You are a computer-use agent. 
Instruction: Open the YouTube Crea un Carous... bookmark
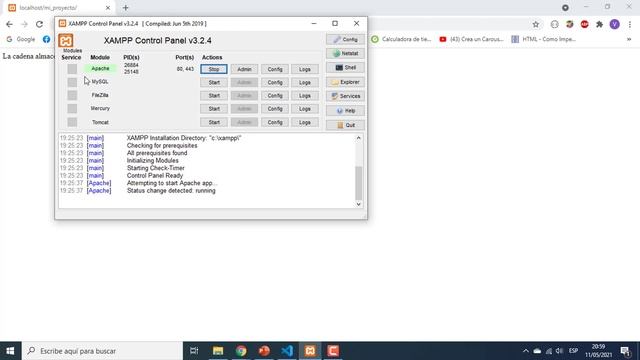[x=471, y=39]
